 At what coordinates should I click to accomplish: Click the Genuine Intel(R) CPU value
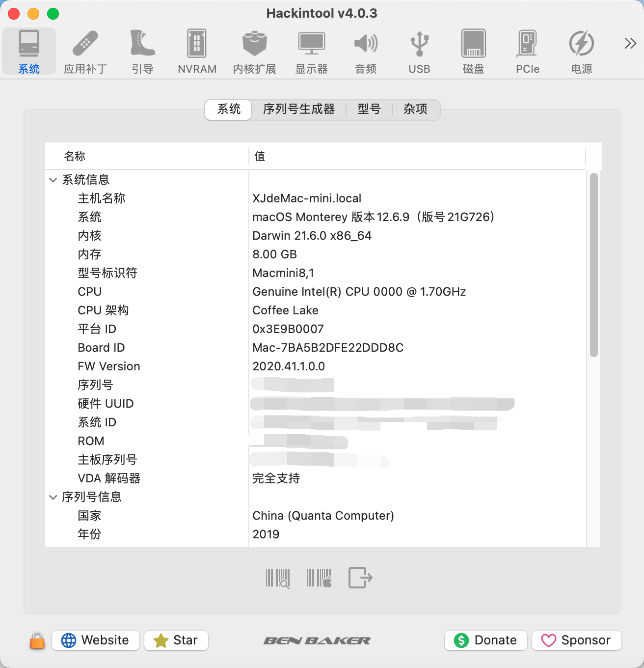[359, 292]
